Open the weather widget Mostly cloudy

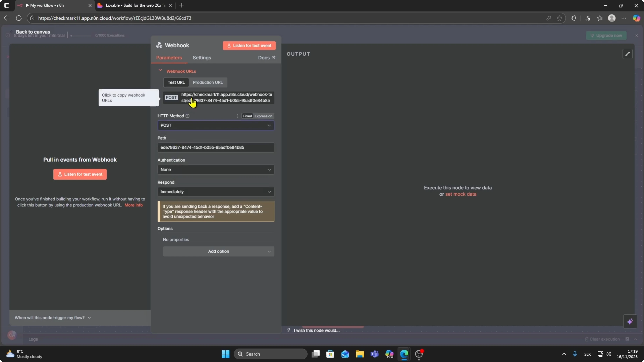[x=24, y=354]
